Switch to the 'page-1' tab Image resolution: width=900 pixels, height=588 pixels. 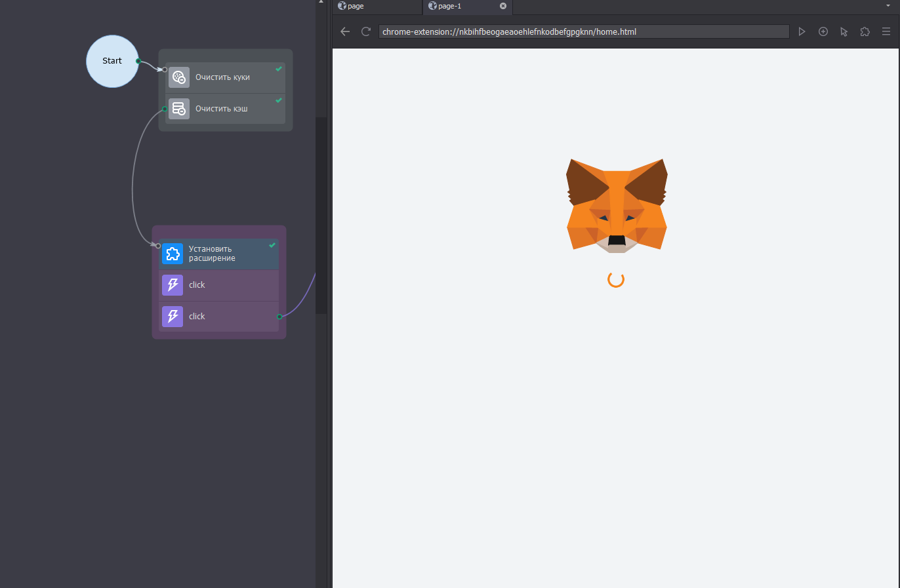[x=467, y=7]
